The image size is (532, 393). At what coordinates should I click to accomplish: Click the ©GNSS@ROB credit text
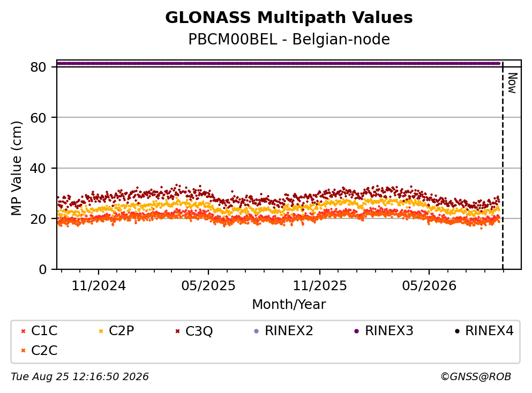pyautogui.click(x=476, y=377)
